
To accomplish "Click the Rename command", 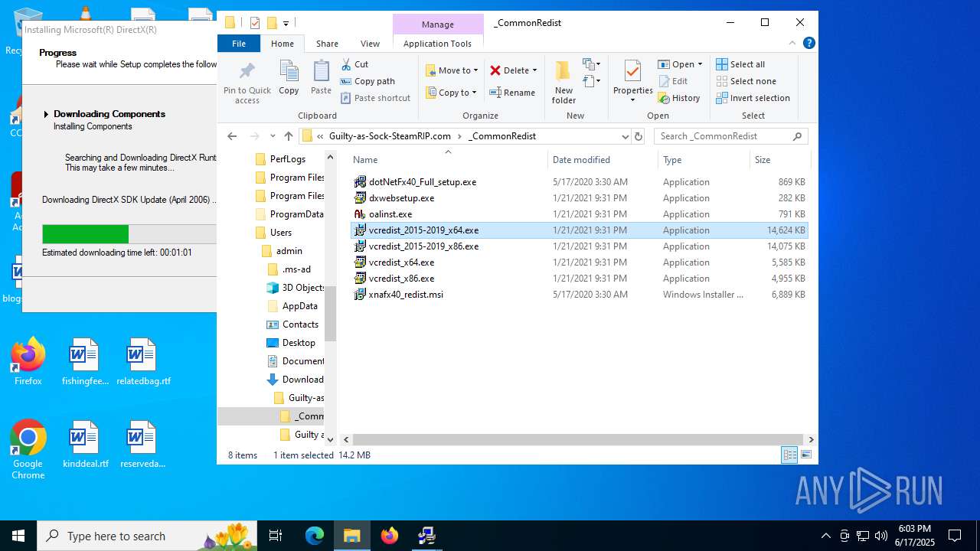I will click(x=513, y=93).
